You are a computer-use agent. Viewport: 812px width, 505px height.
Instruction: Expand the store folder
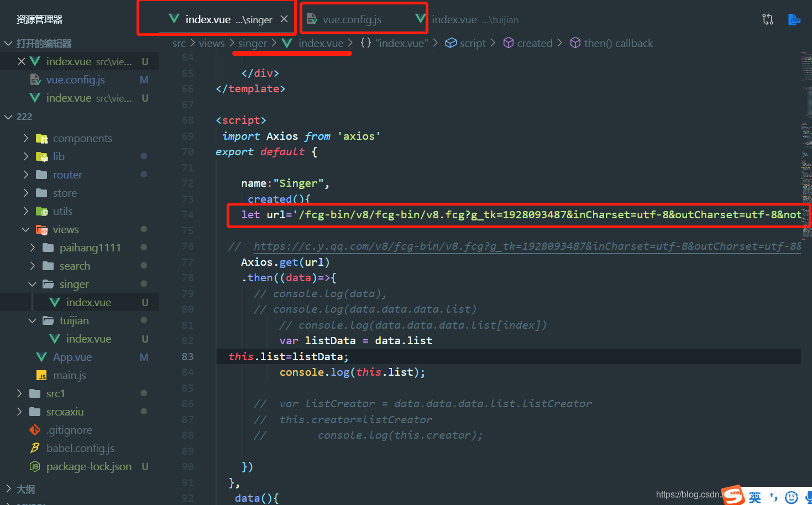(x=26, y=193)
